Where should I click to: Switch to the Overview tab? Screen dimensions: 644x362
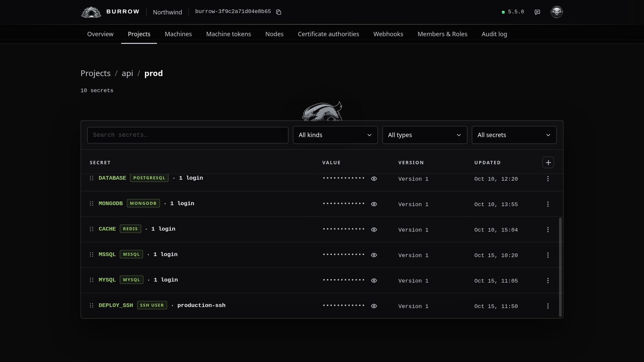[100, 34]
